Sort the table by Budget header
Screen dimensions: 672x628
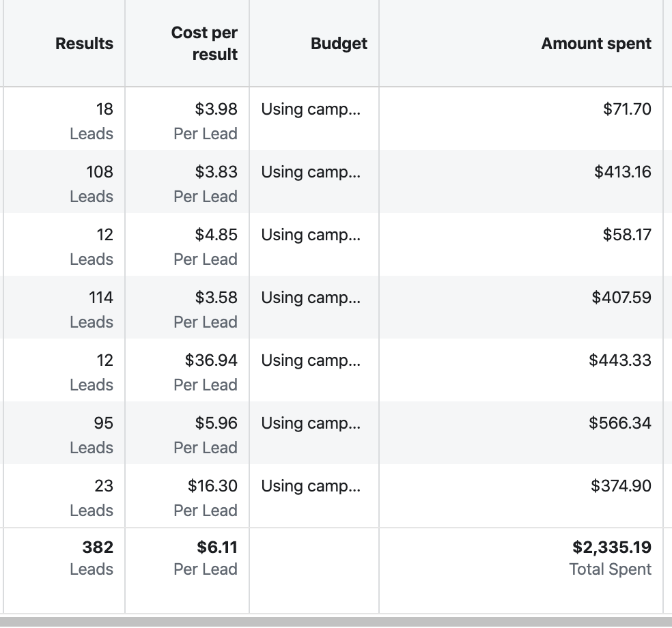coord(339,44)
